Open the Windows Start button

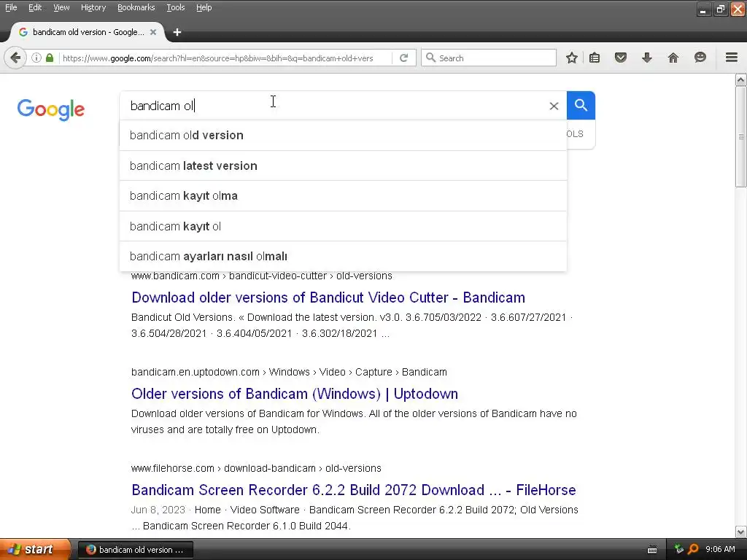[x=35, y=550]
